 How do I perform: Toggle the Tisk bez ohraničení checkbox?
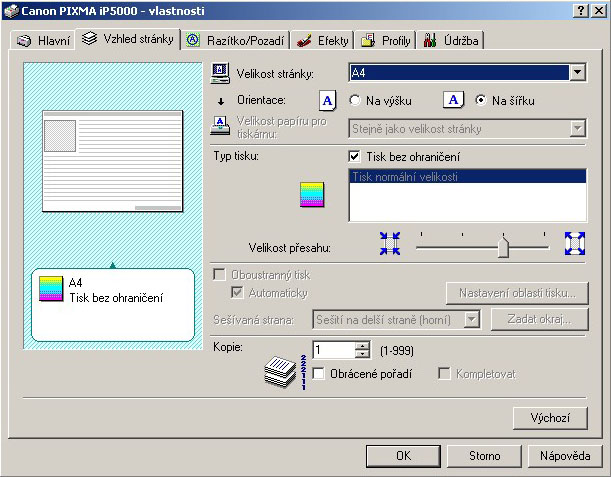[x=354, y=156]
